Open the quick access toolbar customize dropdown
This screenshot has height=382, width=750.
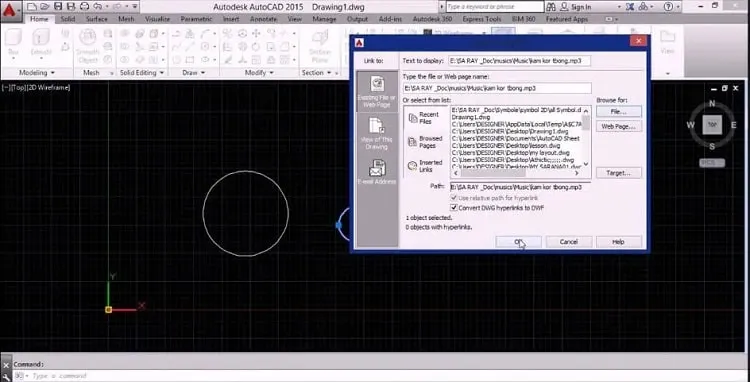pyautogui.click(x=134, y=7)
